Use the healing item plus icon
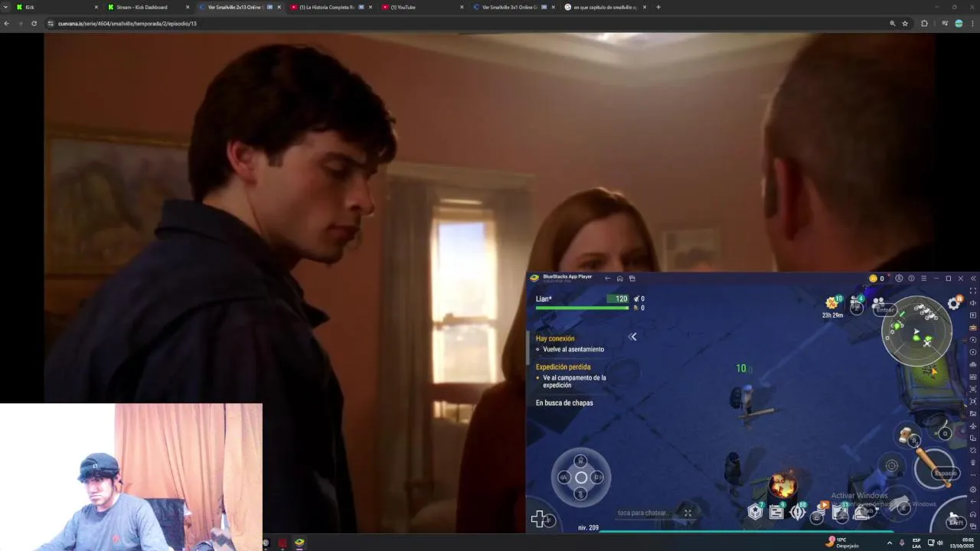The width and height of the screenshot is (980, 551). click(539, 520)
